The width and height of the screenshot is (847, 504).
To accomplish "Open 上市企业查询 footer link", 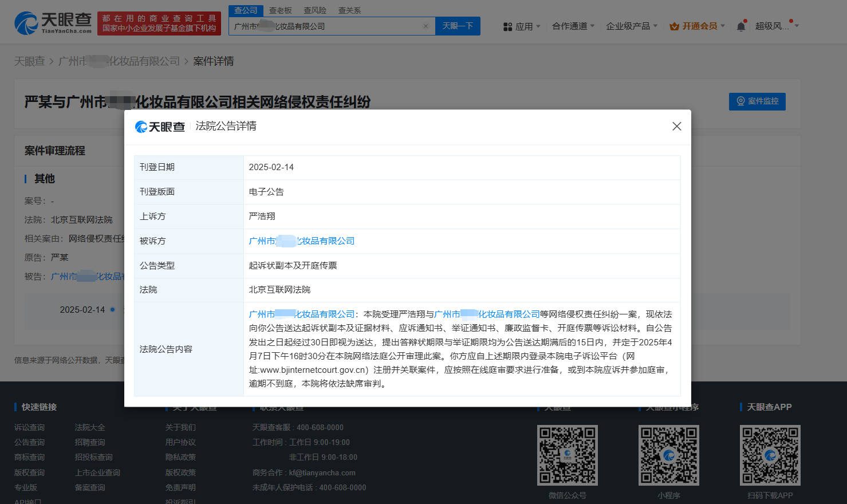I will [x=98, y=472].
